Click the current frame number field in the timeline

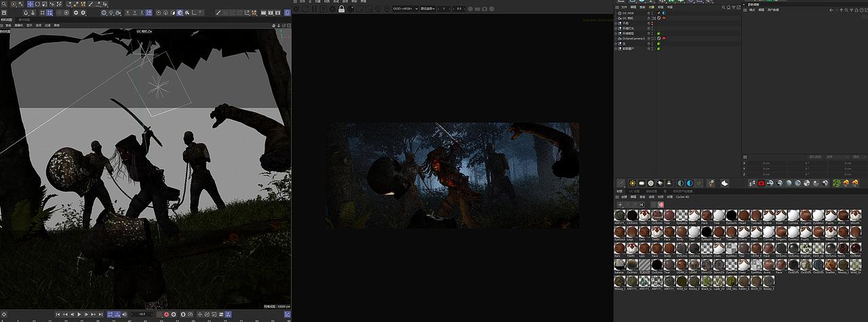141,314
